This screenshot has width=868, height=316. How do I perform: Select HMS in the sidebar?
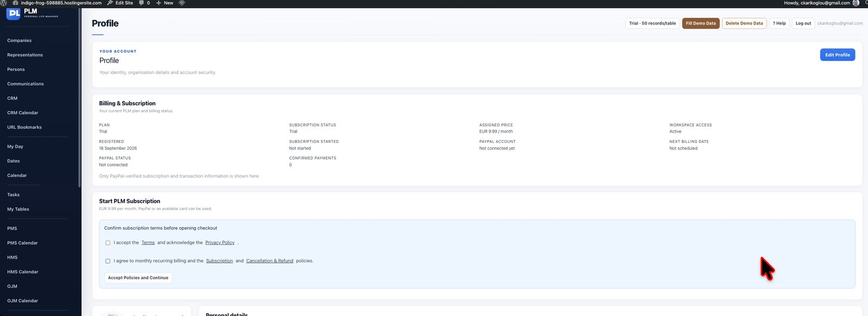tap(12, 257)
